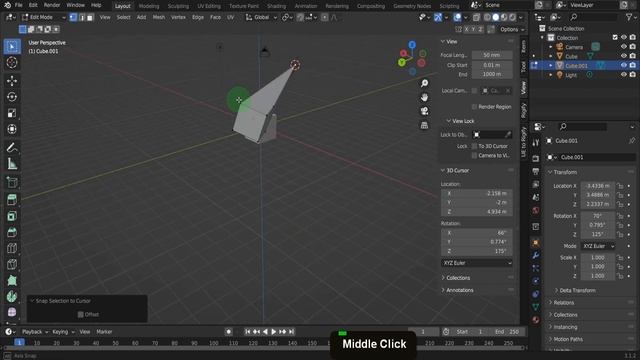
Task: Expand the Delta Transform section
Action: (x=577, y=290)
